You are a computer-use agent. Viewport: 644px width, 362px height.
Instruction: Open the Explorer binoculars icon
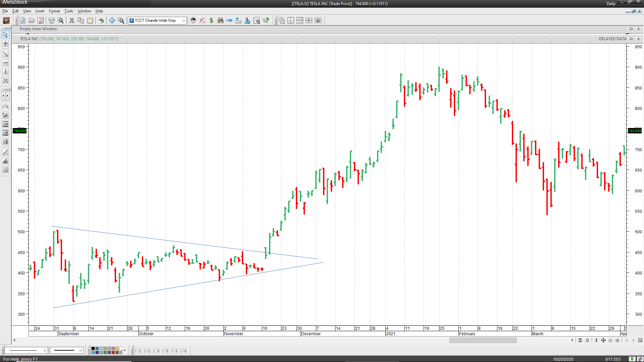point(220,20)
